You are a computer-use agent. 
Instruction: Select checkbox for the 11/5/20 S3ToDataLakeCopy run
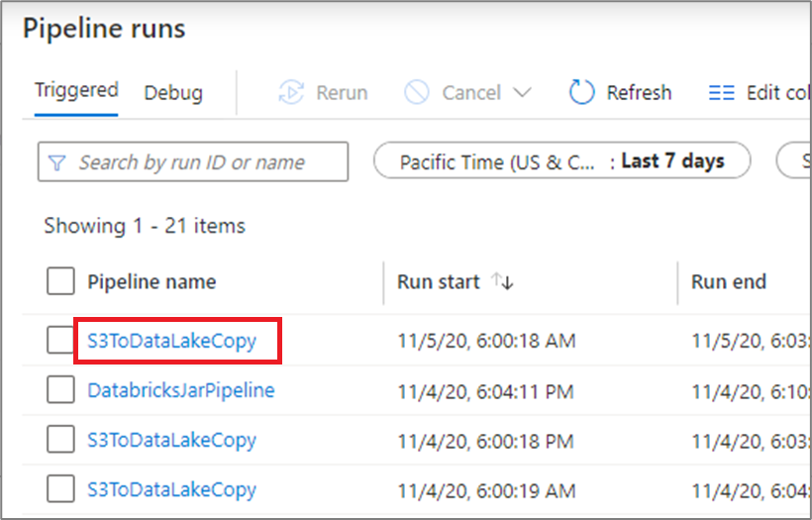60,341
